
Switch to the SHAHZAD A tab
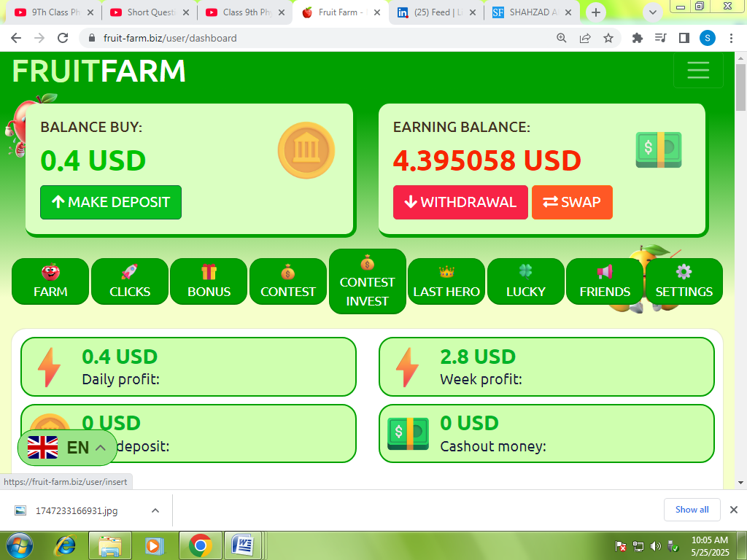pos(531,12)
